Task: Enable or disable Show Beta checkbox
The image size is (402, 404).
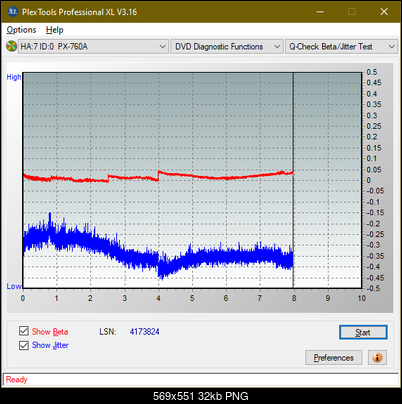Action: [24, 331]
